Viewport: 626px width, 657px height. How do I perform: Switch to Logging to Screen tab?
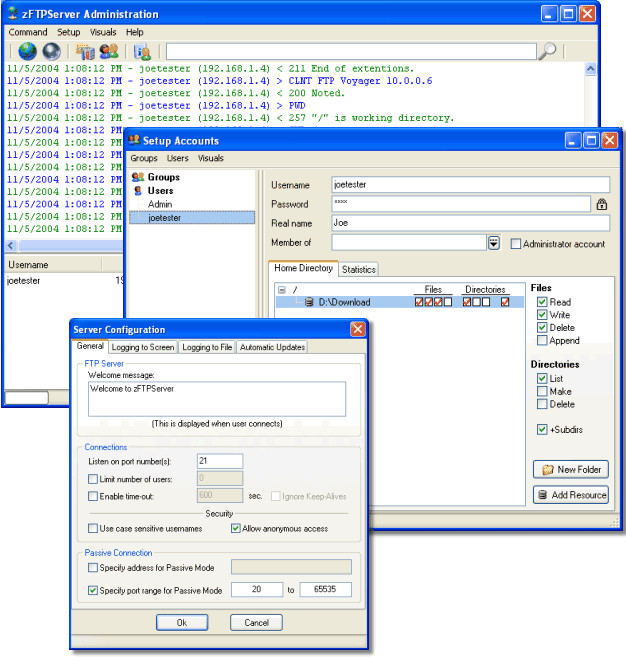tap(142, 347)
